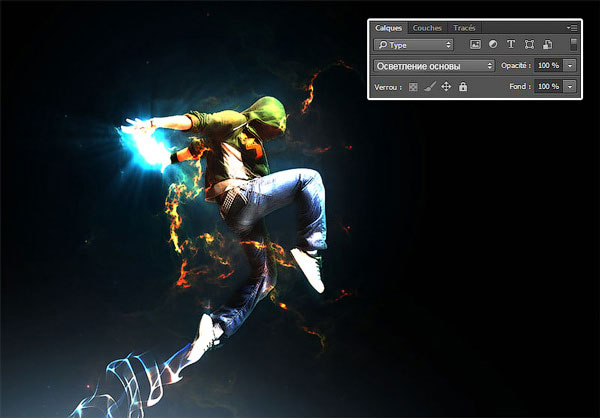This screenshot has height=418, width=600.
Task: Switch to the Couches tab
Action: [427, 28]
